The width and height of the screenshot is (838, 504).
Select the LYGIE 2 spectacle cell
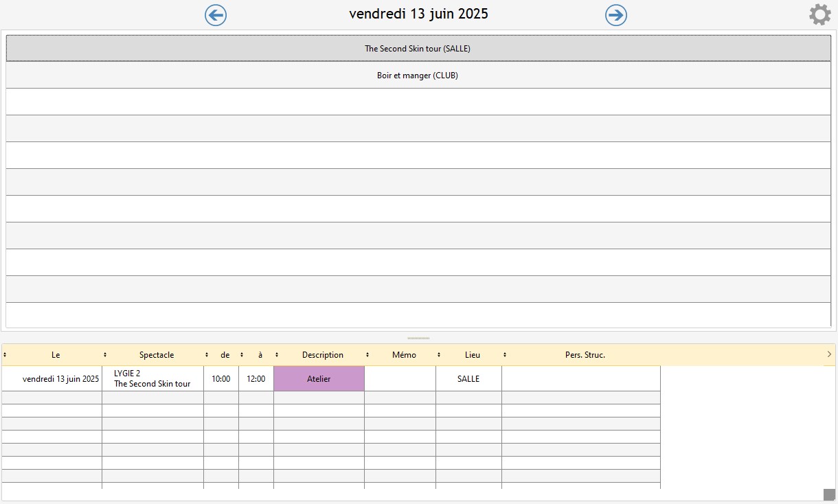152,379
